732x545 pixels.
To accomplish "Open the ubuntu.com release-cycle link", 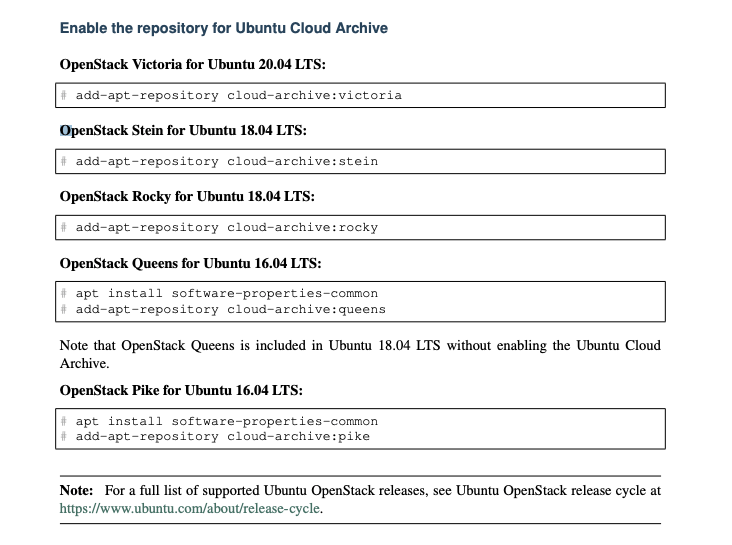I will point(190,508).
